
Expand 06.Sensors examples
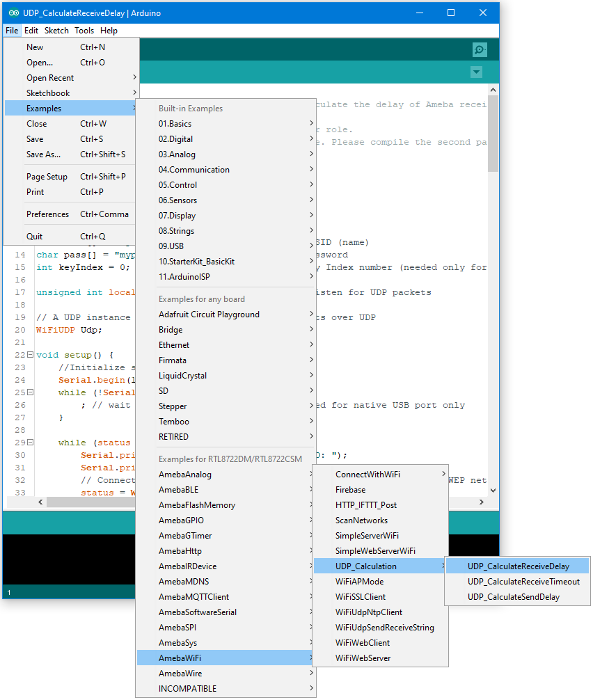point(226,200)
